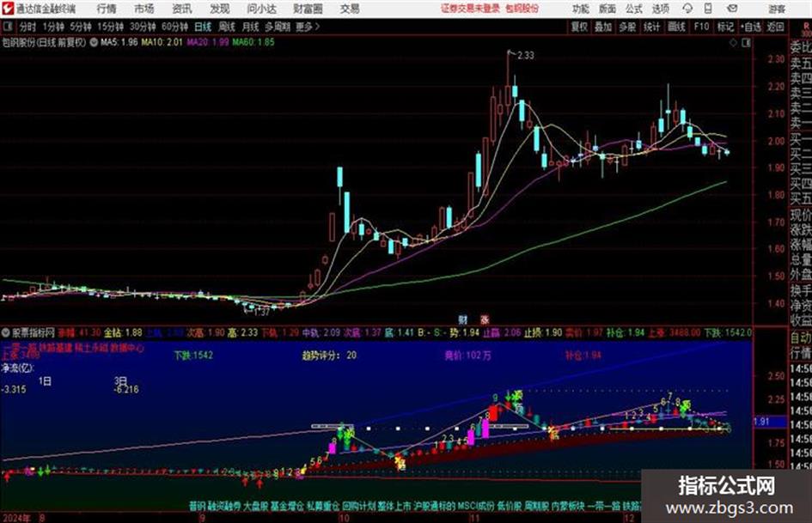
Task: Open F10 company info
Action: click(702, 27)
